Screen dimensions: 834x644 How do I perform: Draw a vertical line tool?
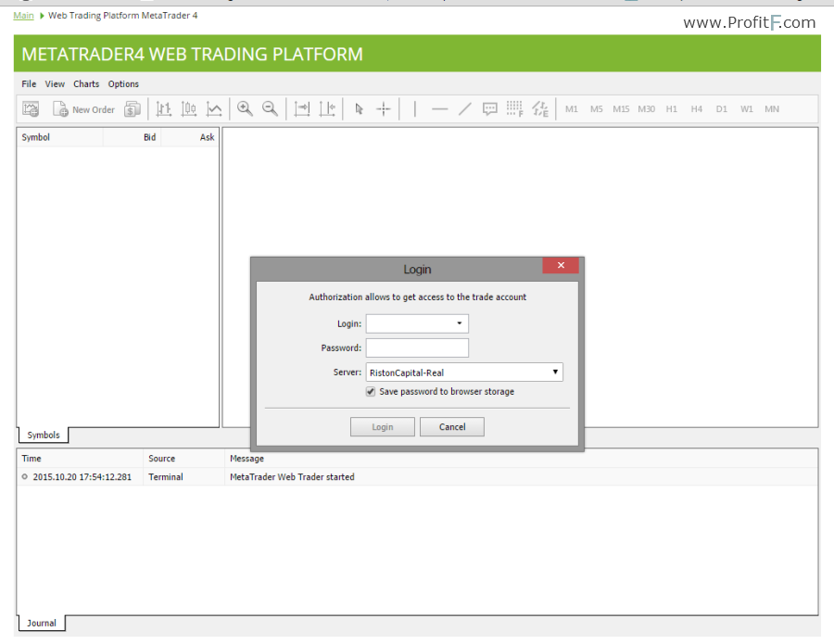(415, 109)
